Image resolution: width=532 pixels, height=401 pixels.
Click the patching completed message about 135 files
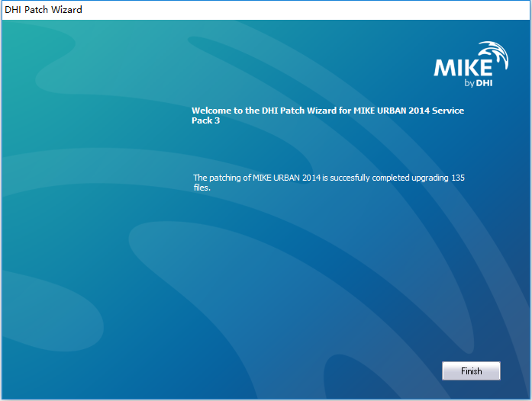pos(329,182)
